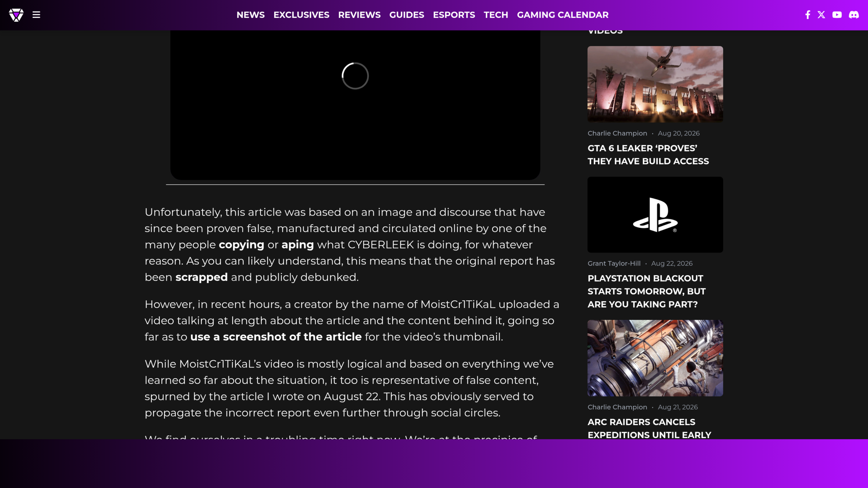Screen dimensions: 868x488
Task: Go to the News section
Action: click(251, 15)
